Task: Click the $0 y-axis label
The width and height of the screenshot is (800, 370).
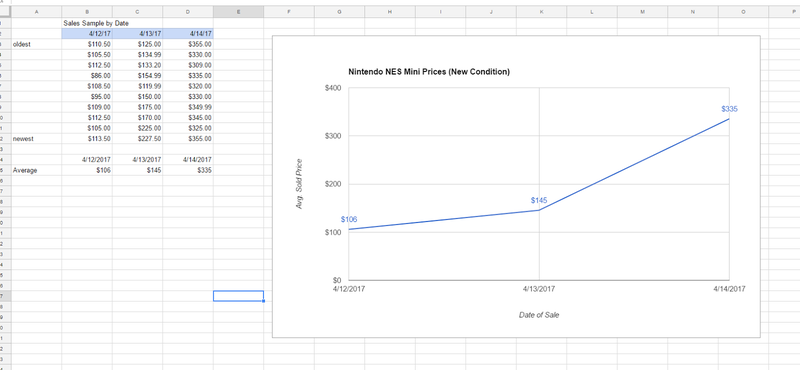Action: click(336, 280)
